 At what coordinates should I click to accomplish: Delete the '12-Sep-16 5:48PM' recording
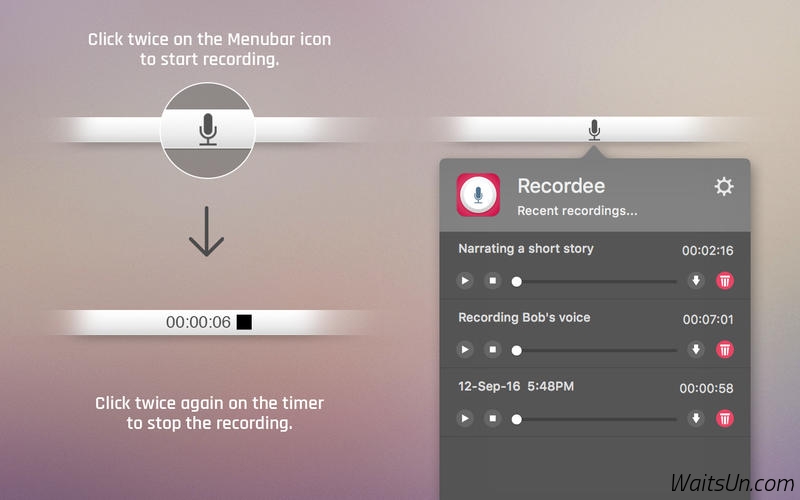(725, 418)
